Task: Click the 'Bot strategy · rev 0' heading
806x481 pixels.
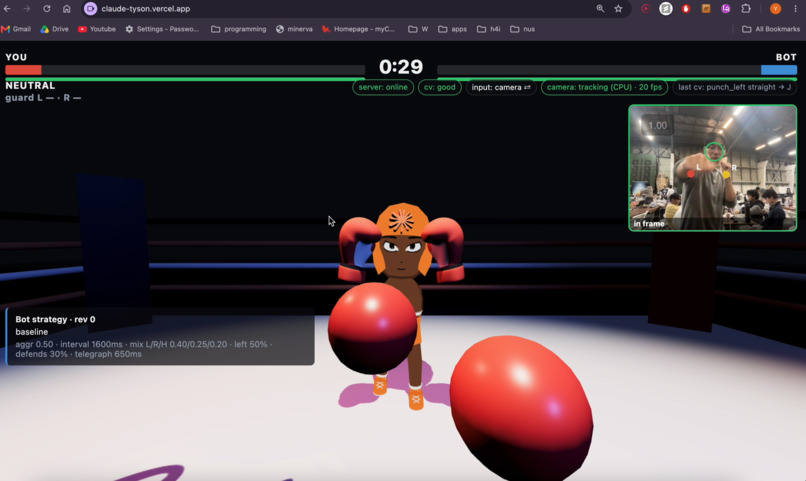Action: [55, 319]
